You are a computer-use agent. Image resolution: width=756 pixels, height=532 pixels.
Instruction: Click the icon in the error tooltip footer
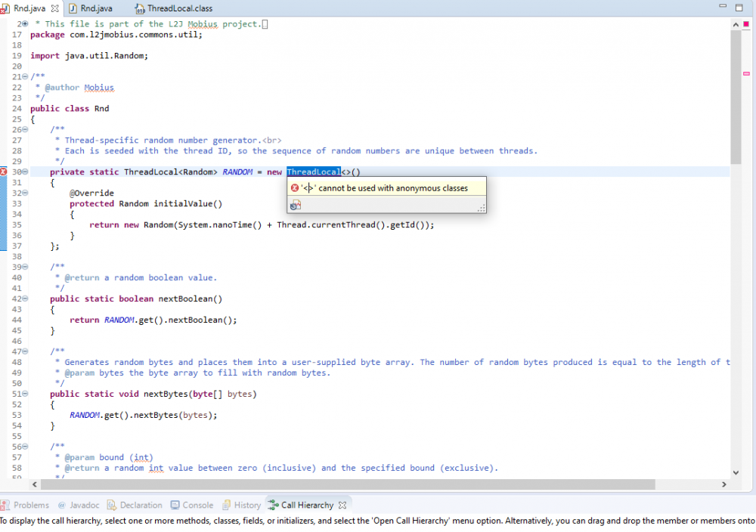click(x=296, y=205)
